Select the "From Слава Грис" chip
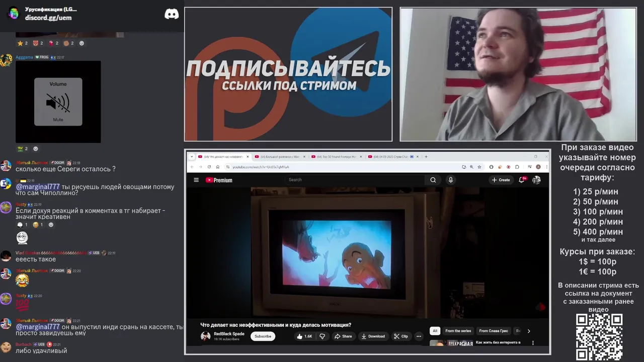Screen dimensions: 644x362 pyautogui.click(x=494, y=330)
